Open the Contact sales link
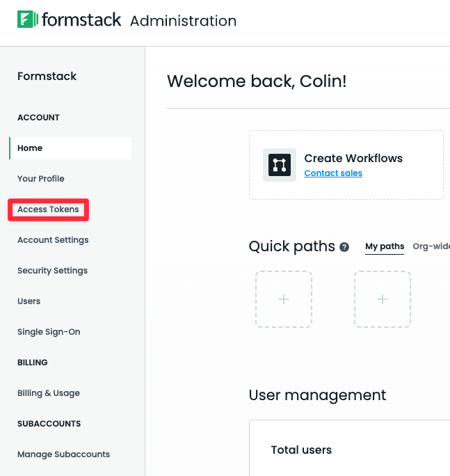Screen dimensions: 450x476 click(x=333, y=173)
